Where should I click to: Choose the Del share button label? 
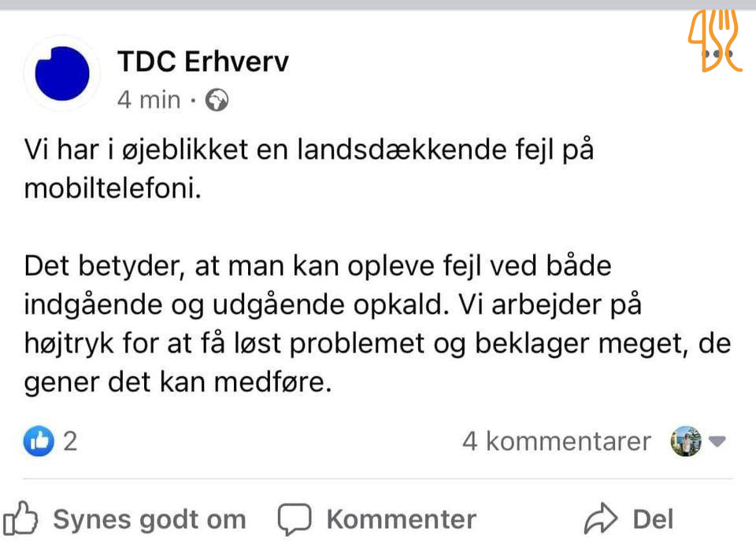(653, 519)
